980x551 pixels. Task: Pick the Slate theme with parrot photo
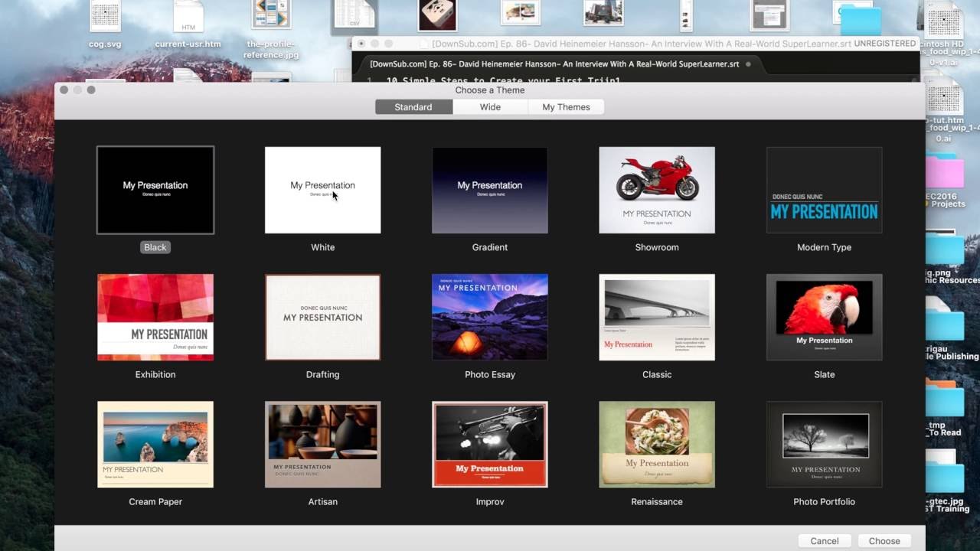825,317
